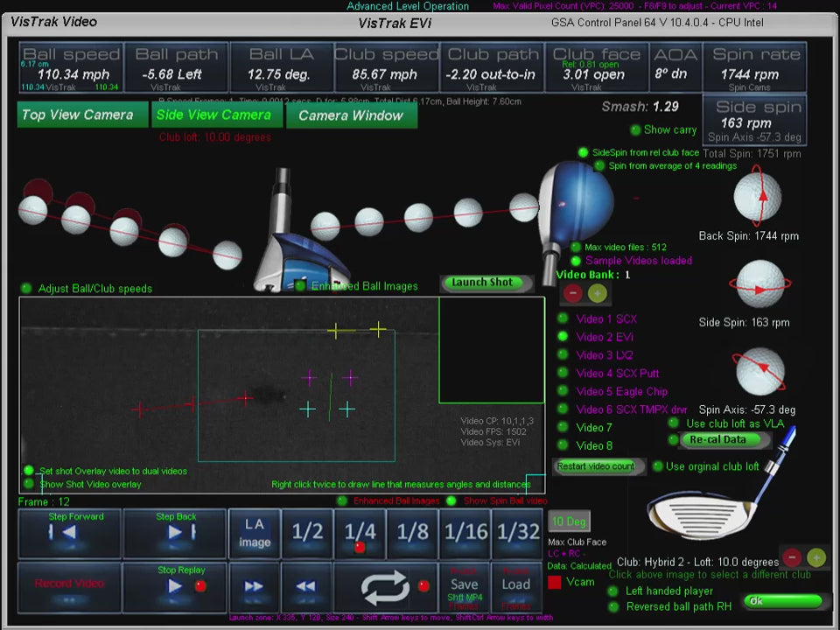This screenshot has height=630, width=840.
Task: Click the Max video files : 512 indicator
Action: [x=576, y=247]
